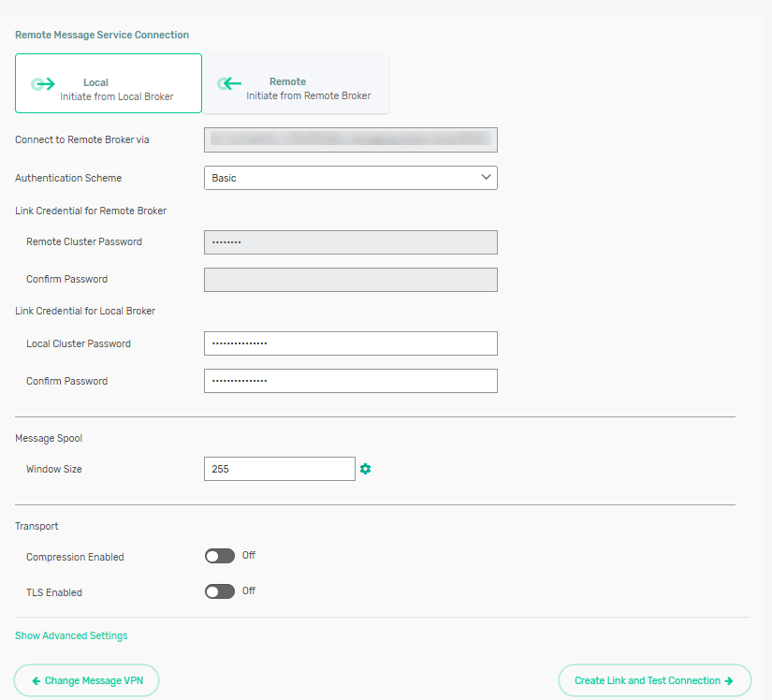The width and height of the screenshot is (772, 700).
Task: Click the Remote Cluster Password field
Action: [x=350, y=242]
